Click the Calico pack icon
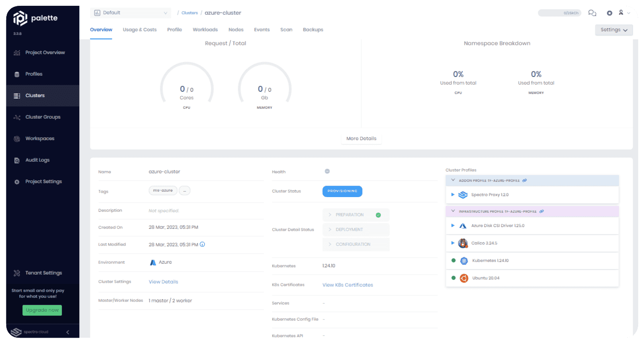This screenshot has width=644, height=344. (x=463, y=243)
